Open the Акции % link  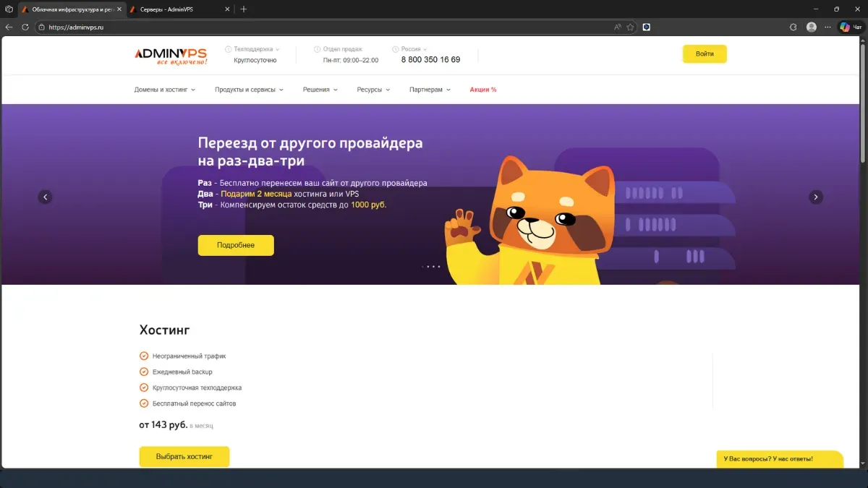coord(483,90)
